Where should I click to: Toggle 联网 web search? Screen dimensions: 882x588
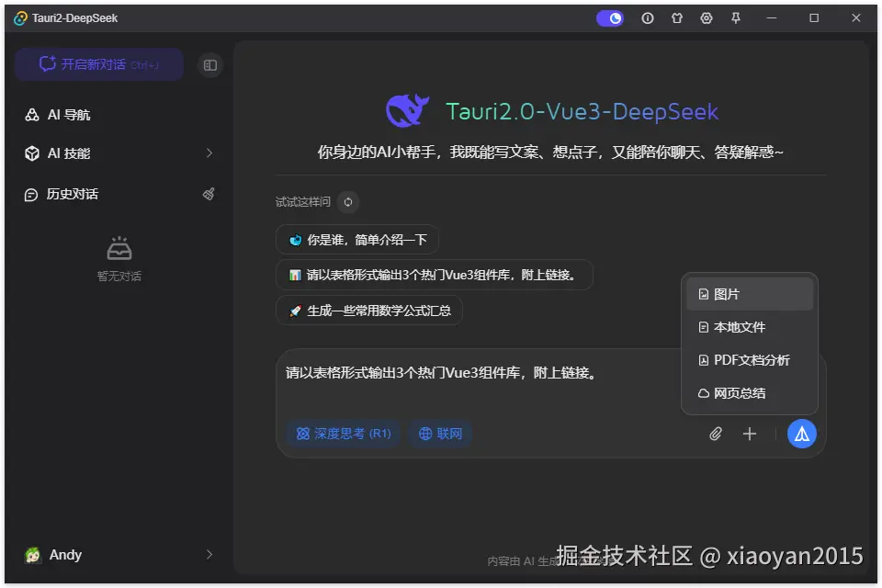[x=440, y=434]
